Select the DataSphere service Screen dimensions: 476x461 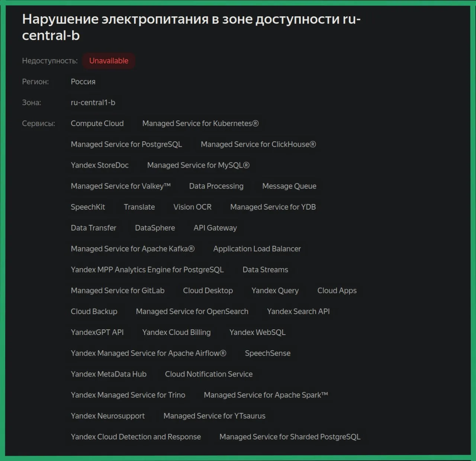(155, 228)
